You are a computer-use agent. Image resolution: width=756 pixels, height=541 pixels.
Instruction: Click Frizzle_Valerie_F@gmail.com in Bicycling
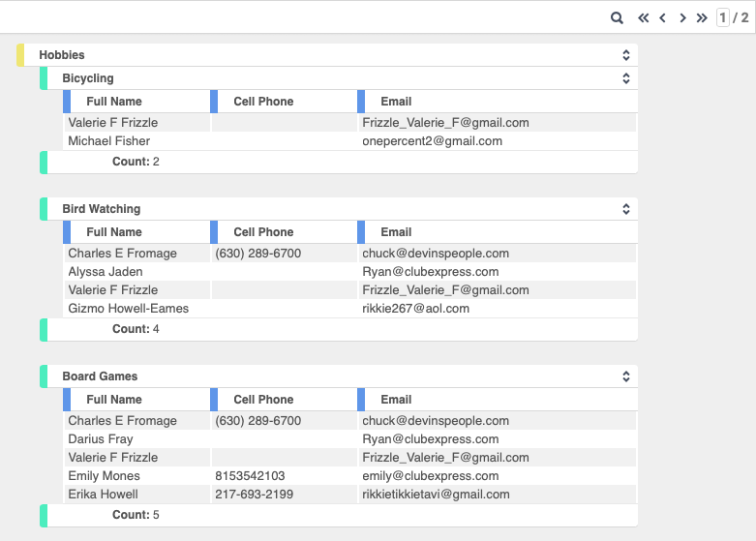[445, 123]
